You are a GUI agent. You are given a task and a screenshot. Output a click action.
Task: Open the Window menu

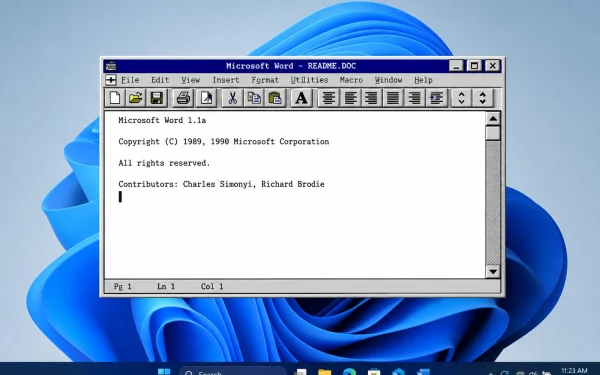tap(388, 80)
